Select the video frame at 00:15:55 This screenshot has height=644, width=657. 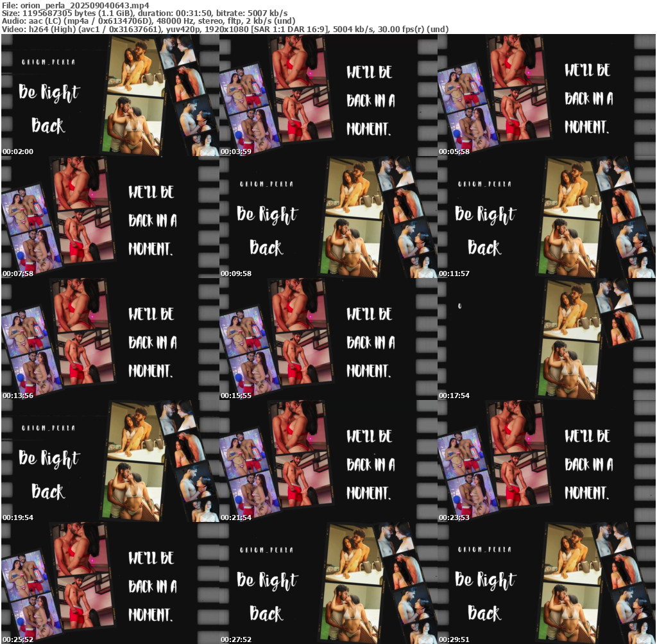[328, 339]
